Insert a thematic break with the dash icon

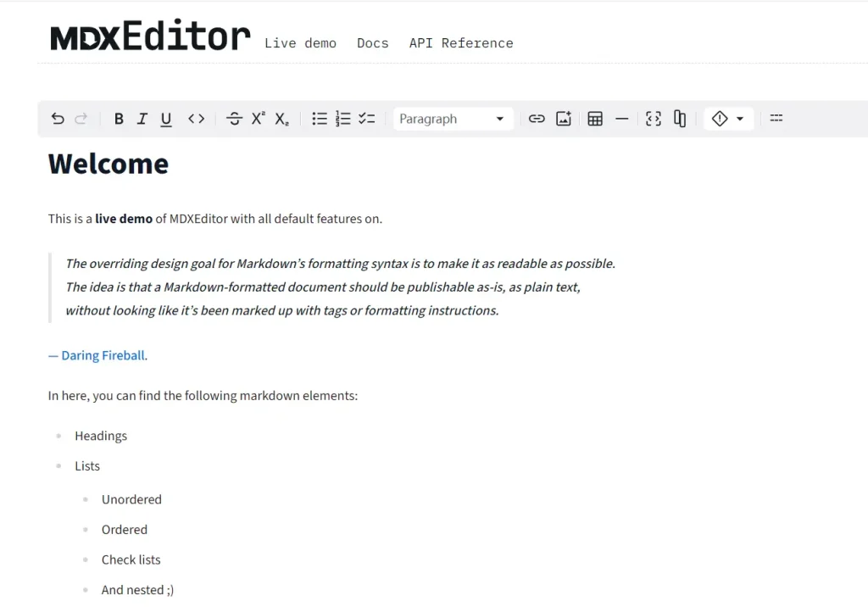(x=621, y=119)
